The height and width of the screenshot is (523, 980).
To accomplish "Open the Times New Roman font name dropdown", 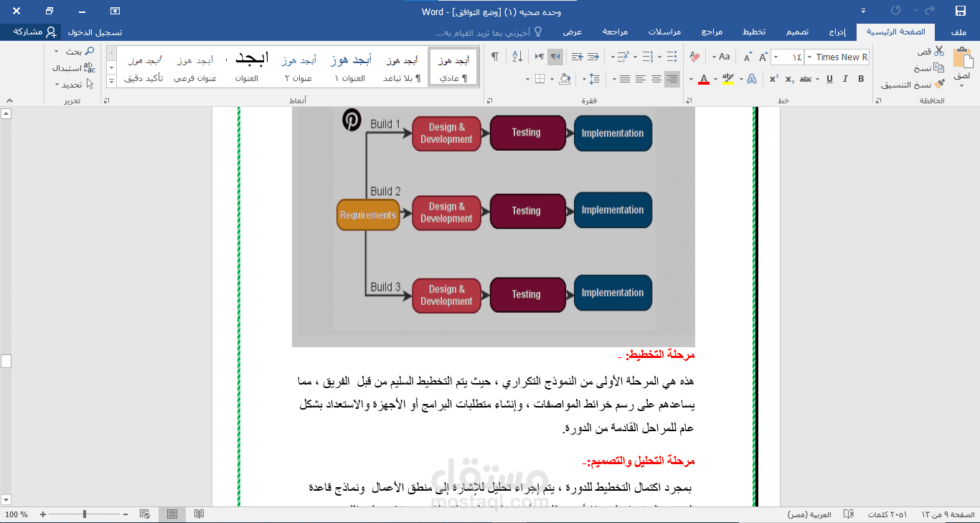I will click(809, 57).
